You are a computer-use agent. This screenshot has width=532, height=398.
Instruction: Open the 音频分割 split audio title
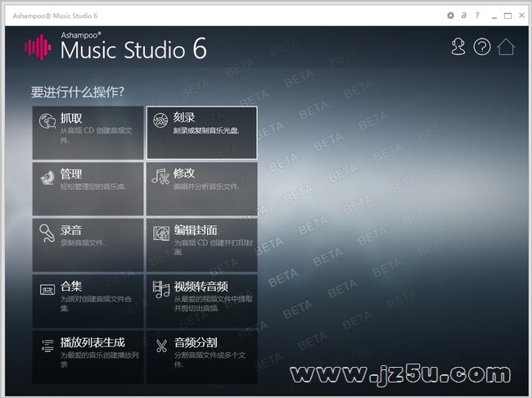(x=196, y=342)
